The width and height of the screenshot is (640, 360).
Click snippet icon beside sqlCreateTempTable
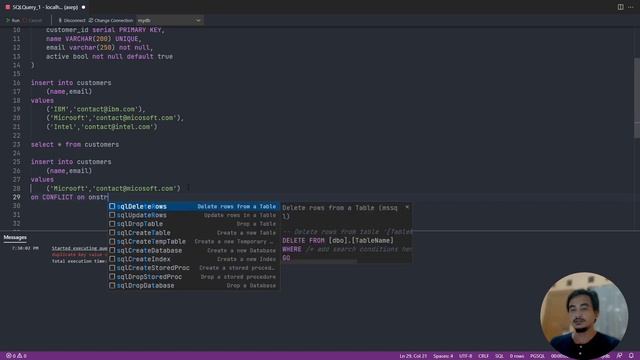click(x=112, y=242)
